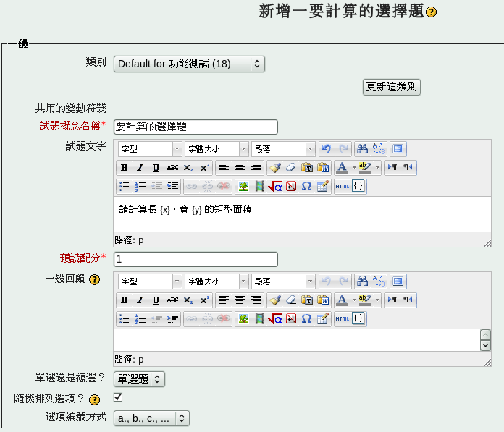The image size is (504, 432).
Task: Open the 單選還是複選 dropdown
Action: click(139, 378)
